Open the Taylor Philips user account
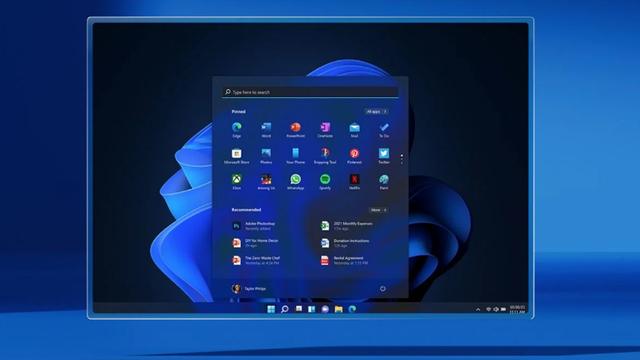 tap(249, 289)
